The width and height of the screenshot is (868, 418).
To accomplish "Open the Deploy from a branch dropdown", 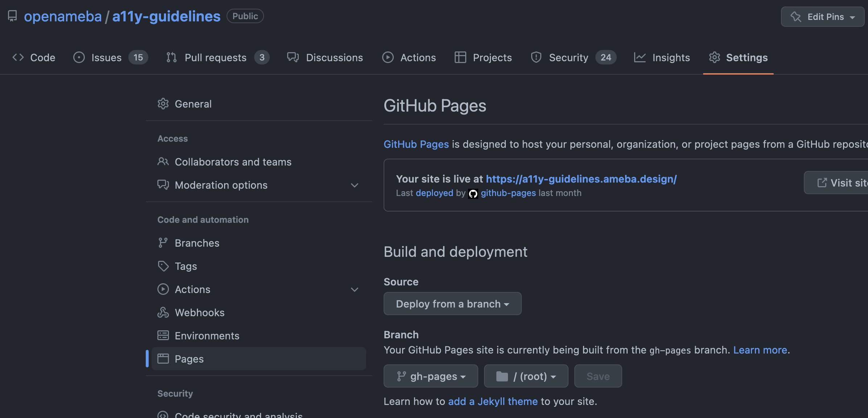I will click(452, 304).
